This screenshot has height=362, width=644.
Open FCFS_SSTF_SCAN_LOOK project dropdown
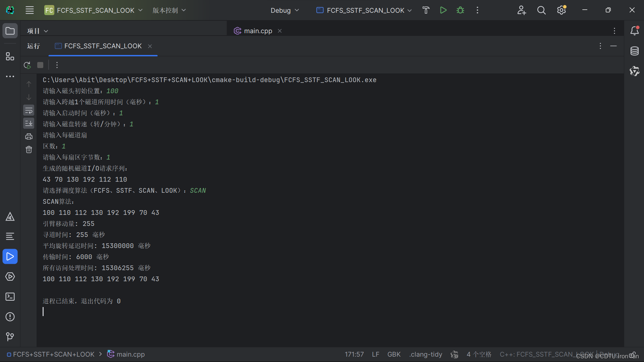click(94, 10)
